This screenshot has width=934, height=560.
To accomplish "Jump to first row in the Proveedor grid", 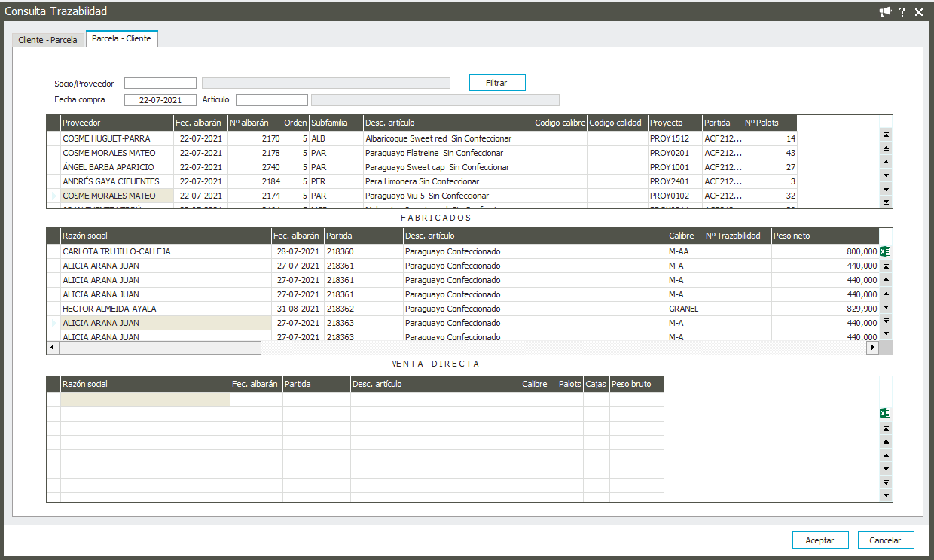I will pos(886,134).
